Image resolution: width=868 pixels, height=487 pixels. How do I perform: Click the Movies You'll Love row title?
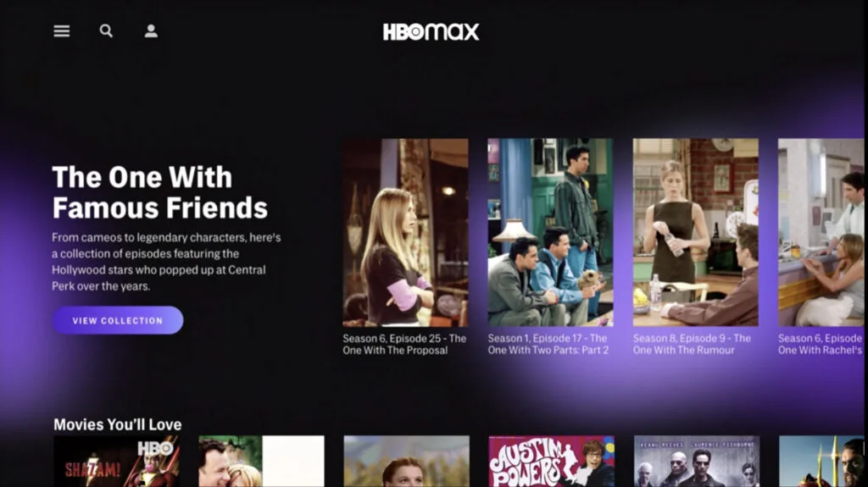coord(117,424)
